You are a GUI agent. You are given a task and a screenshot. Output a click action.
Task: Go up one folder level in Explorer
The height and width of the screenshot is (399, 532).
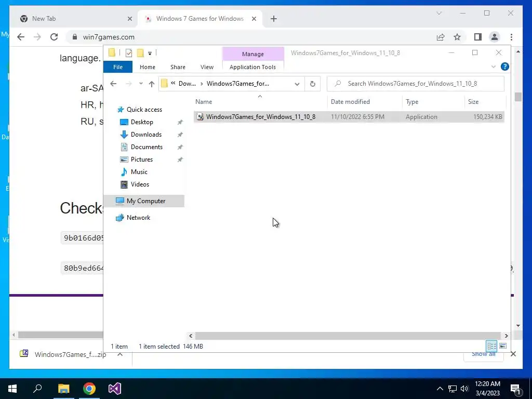[x=151, y=84]
